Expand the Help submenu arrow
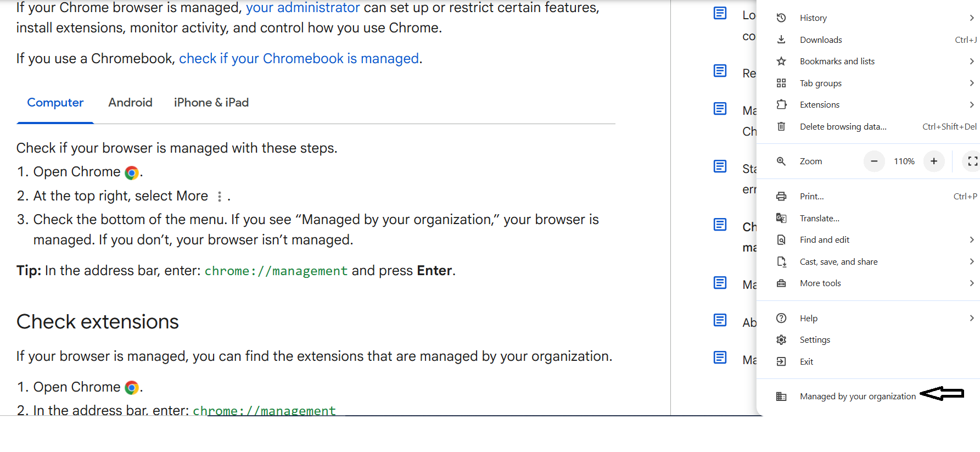980x452 pixels. [x=972, y=318]
